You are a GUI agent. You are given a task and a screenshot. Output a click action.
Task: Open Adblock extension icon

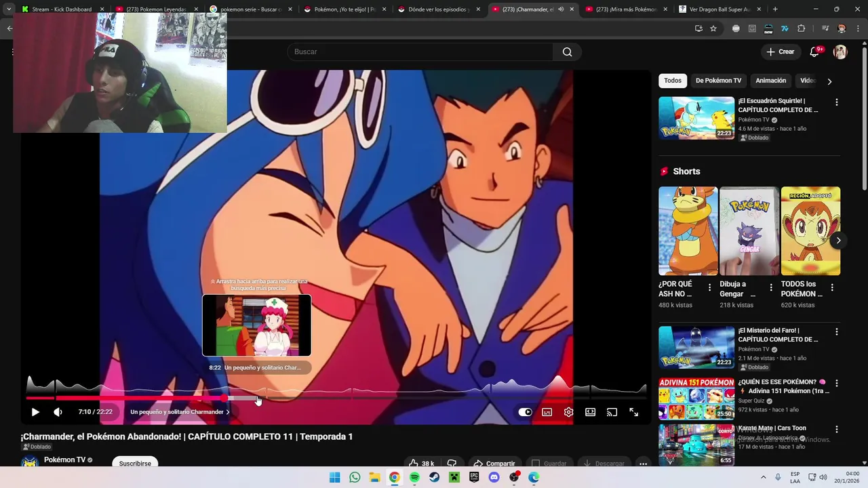[736, 28]
